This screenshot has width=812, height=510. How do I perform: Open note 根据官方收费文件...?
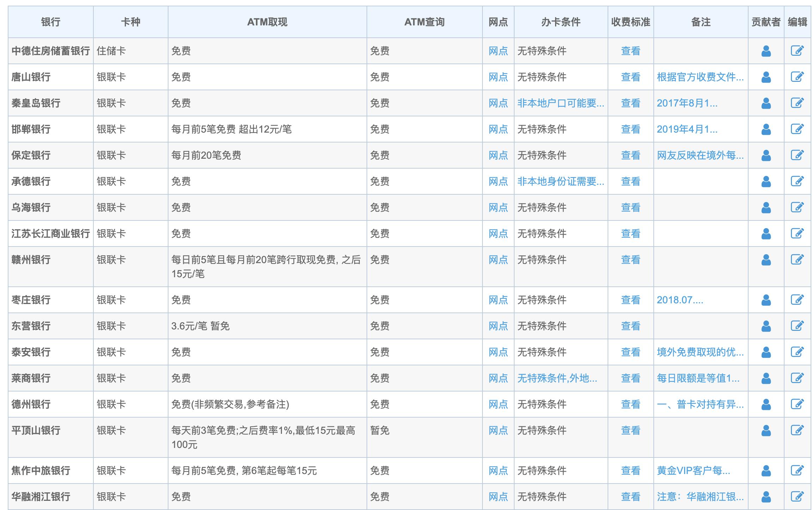click(x=700, y=77)
